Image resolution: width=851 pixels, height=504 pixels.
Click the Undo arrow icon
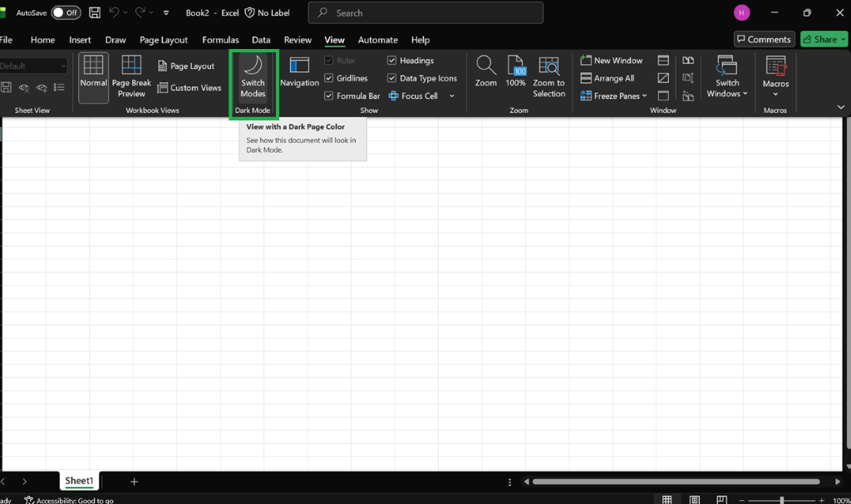coord(113,12)
